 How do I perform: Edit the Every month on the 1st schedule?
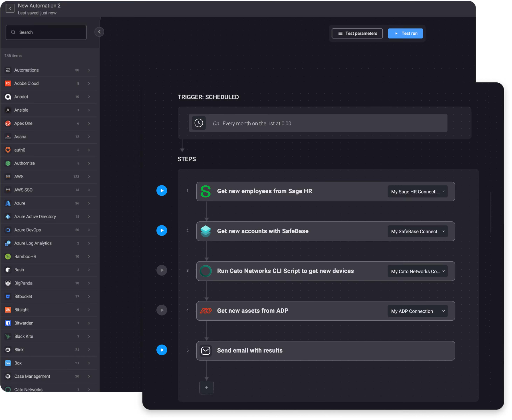click(318, 123)
